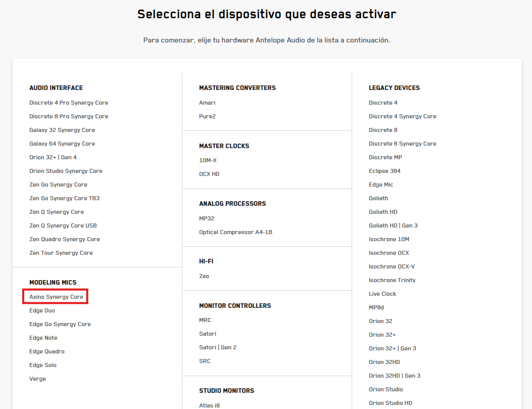
Task: Select Zen Go Synergy Core
Action: coord(59,185)
